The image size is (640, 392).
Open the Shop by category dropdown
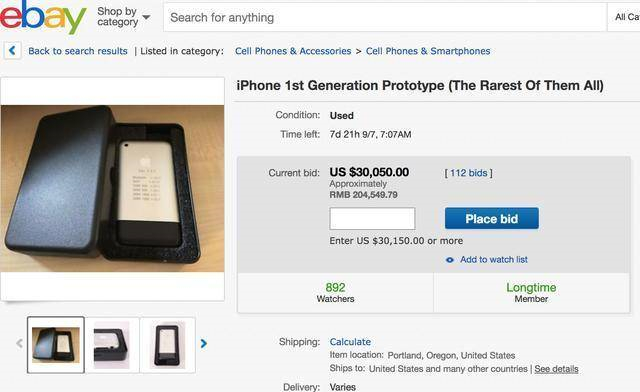[123, 17]
